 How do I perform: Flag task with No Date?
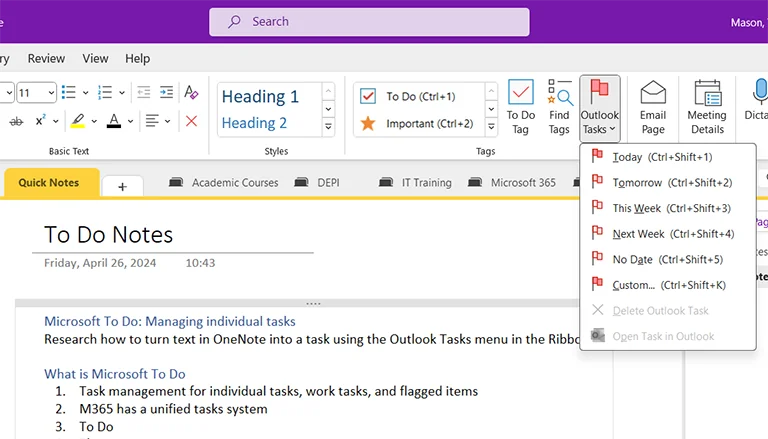click(668, 259)
